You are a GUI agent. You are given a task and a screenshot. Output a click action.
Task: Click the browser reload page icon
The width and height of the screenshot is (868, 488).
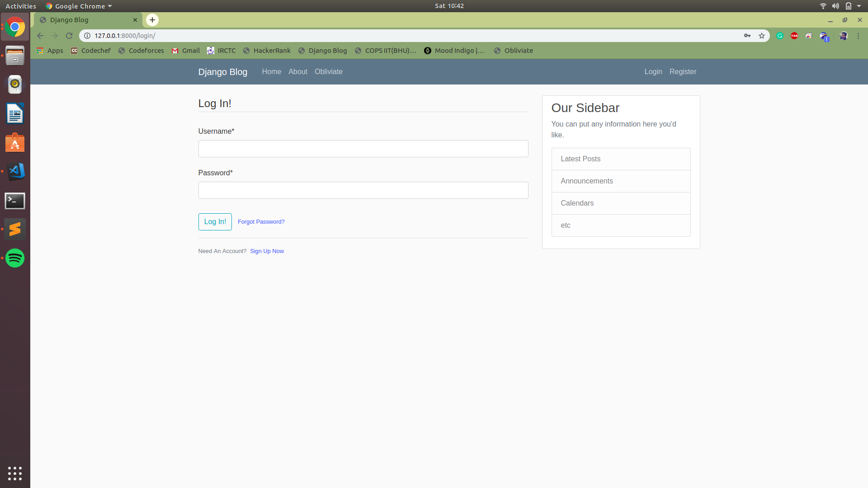point(69,36)
